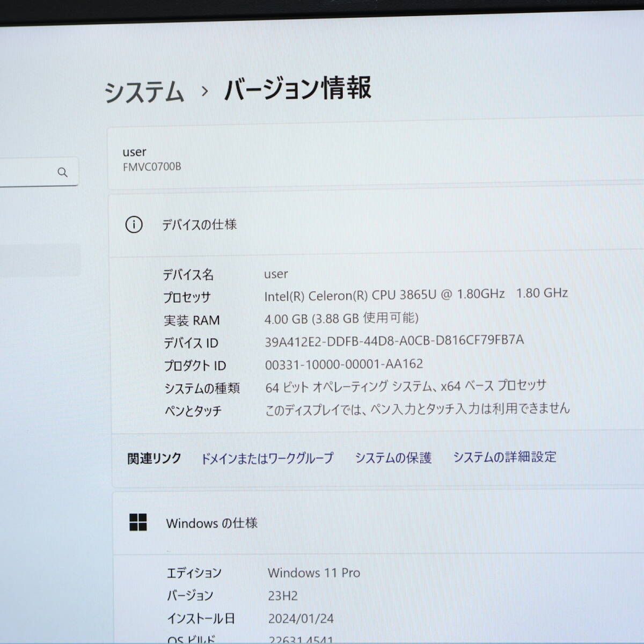Click the Windows logo icon
This screenshot has width=644, height=644.
[x=138, y=522]
